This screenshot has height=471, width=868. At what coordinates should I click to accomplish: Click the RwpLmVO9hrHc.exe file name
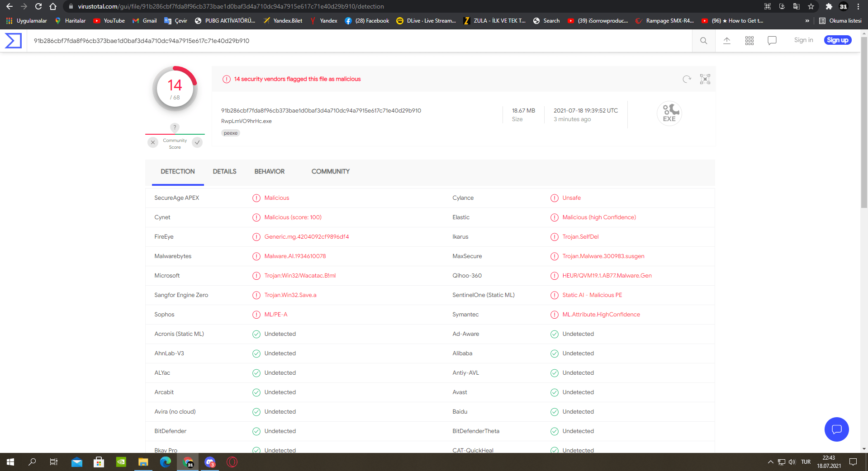pyautogui.click(x=247, y=121)
